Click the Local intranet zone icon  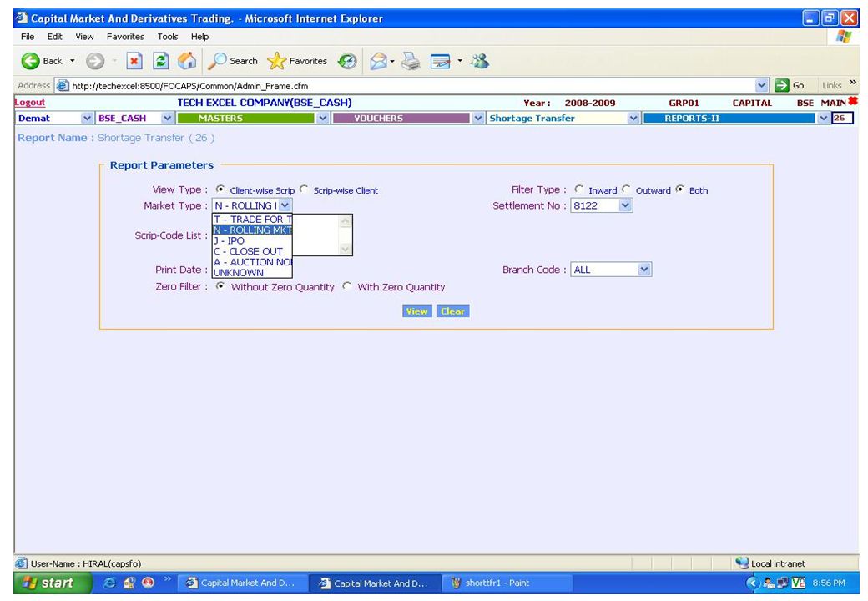[742, 563]
